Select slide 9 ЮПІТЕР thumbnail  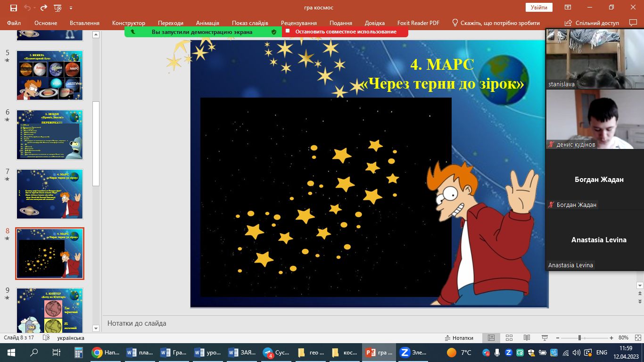click(50, 310)
